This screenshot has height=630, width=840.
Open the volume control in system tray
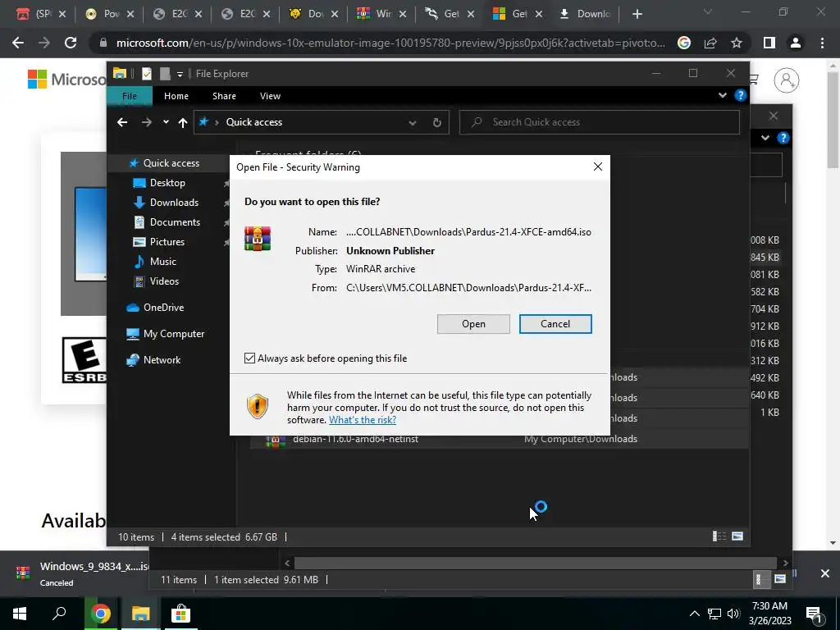click(x=733, y=614)
